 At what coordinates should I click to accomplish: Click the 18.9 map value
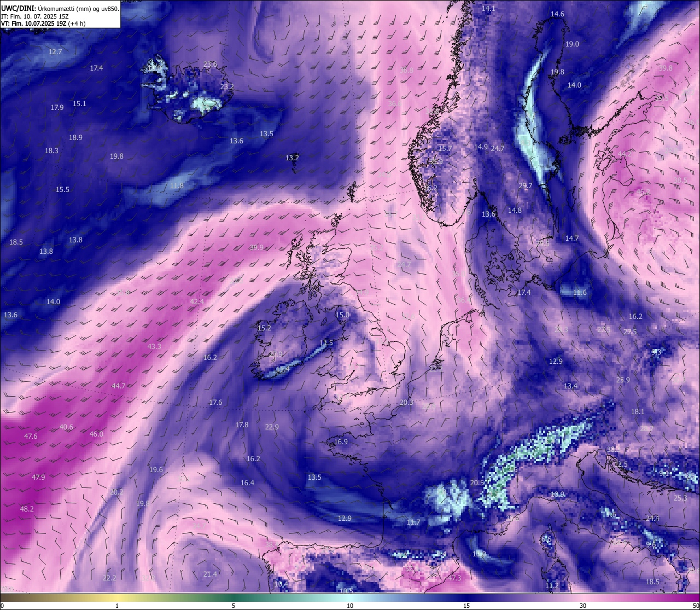pos(75,138)
